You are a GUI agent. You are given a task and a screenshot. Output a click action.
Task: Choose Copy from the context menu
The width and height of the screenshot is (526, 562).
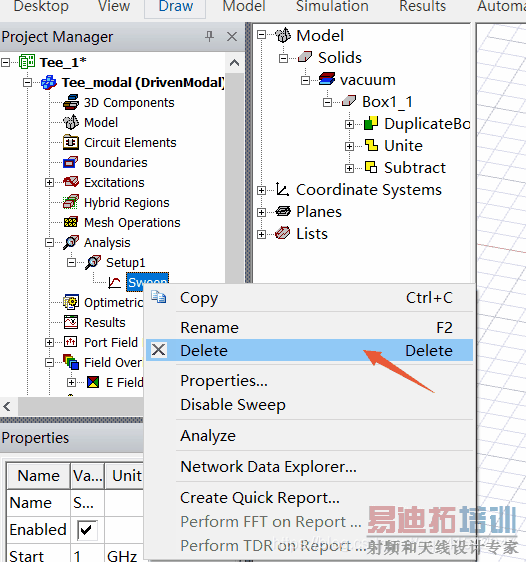(310, 297)
